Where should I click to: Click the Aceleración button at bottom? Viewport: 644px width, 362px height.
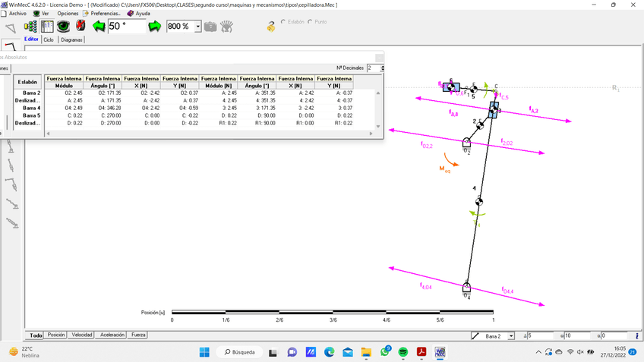[x=112, y=335]
